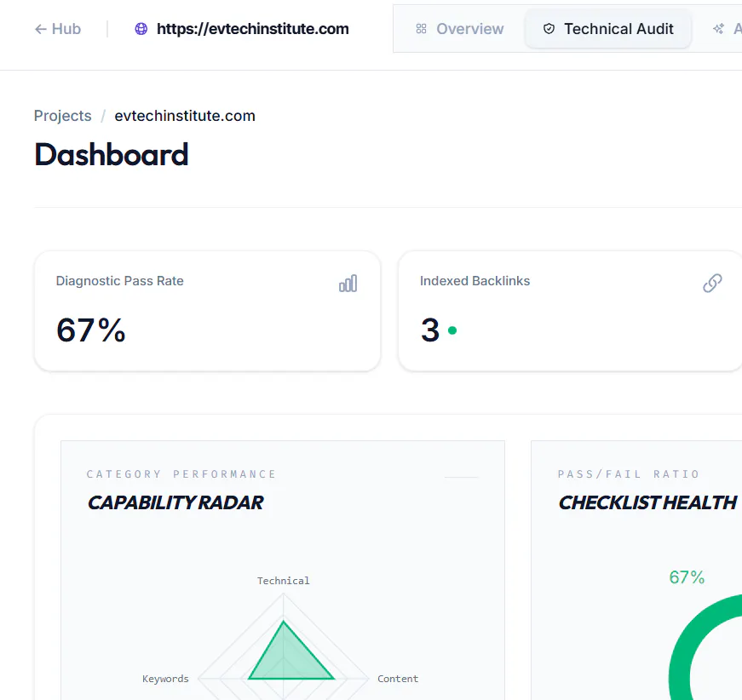Screen dimensions: 742x700
Task: Open the Technical Audit tab
Action: tap(608, 29)
